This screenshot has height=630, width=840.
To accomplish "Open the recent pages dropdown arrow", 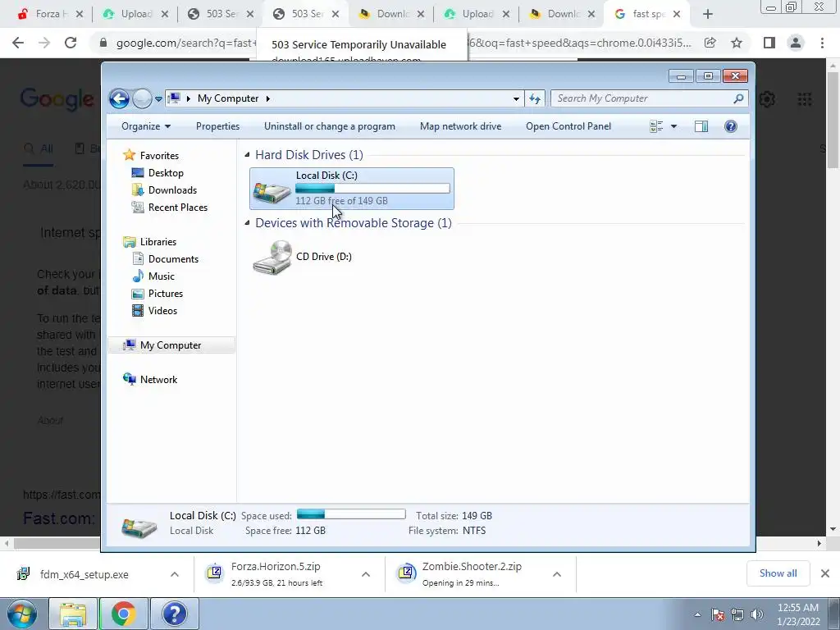I will [158, 99].
